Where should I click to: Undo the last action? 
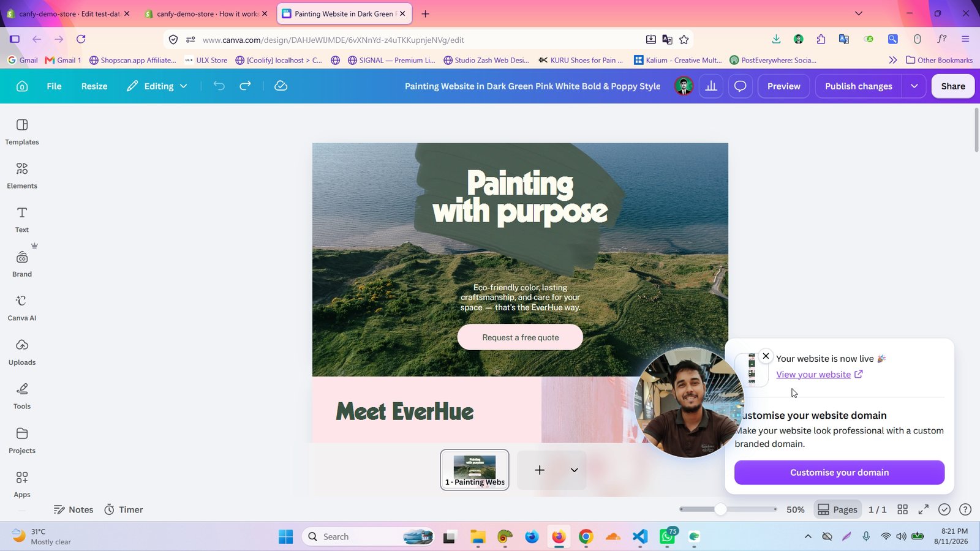tap(219, 86)
